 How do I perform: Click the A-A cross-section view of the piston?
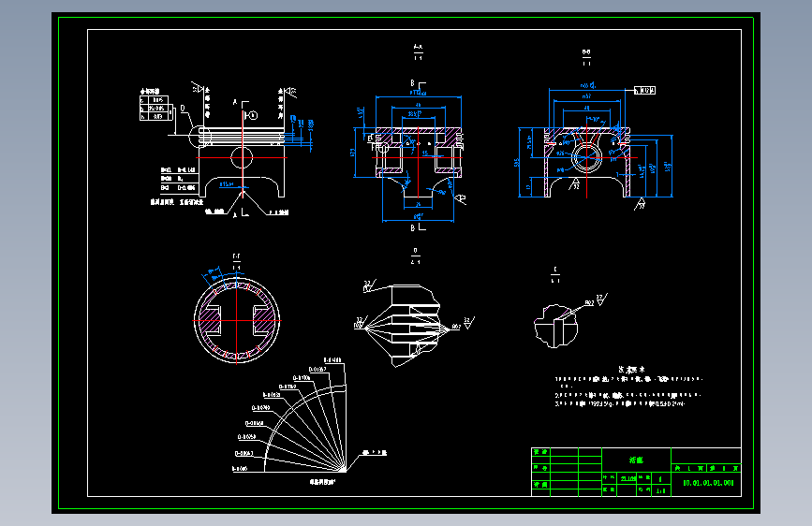coord(418,165)
